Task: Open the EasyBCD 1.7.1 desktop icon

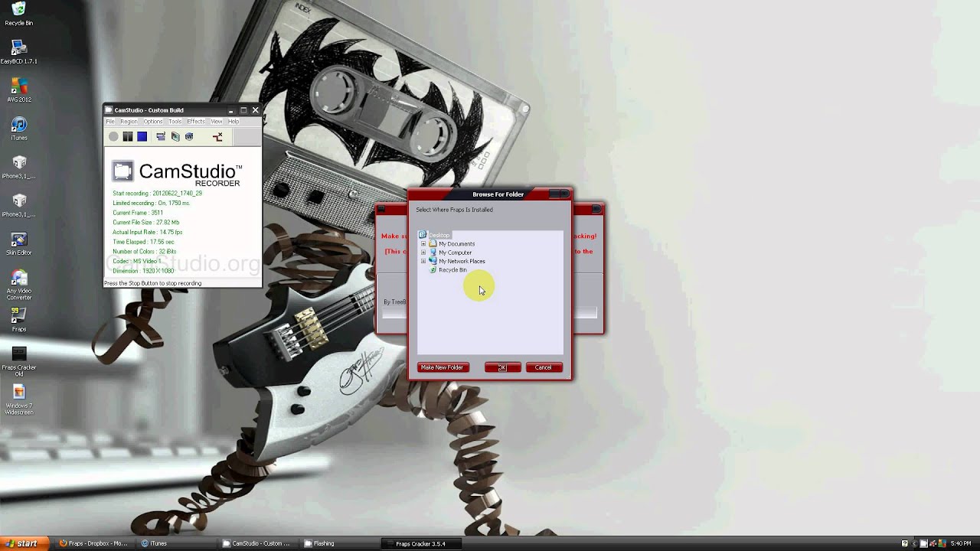Action: [x=19, y=52]
